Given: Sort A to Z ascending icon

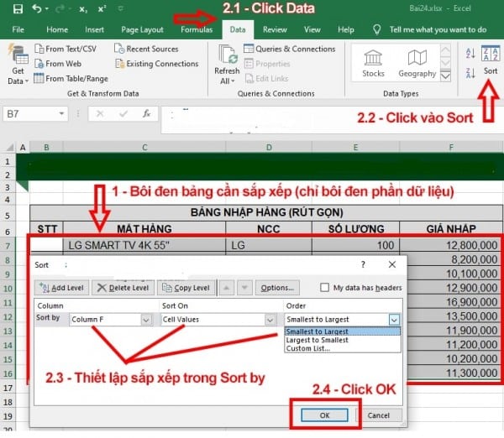Looking at the screenshot, I should pyautogui.click(x=470, y=54).
